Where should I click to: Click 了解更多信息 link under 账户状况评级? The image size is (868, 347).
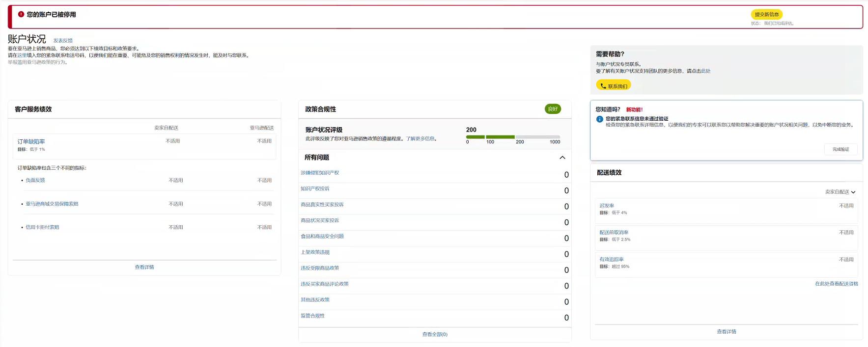click(x=420, y=139)
